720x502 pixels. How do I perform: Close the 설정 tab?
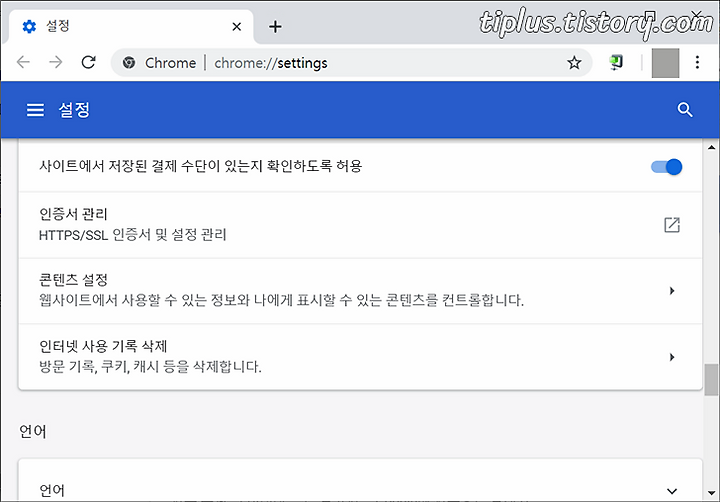(236, 27)
